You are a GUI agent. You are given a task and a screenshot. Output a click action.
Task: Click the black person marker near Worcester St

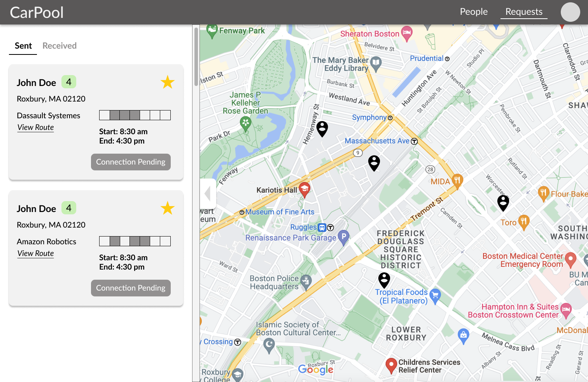tap(503, 203)
